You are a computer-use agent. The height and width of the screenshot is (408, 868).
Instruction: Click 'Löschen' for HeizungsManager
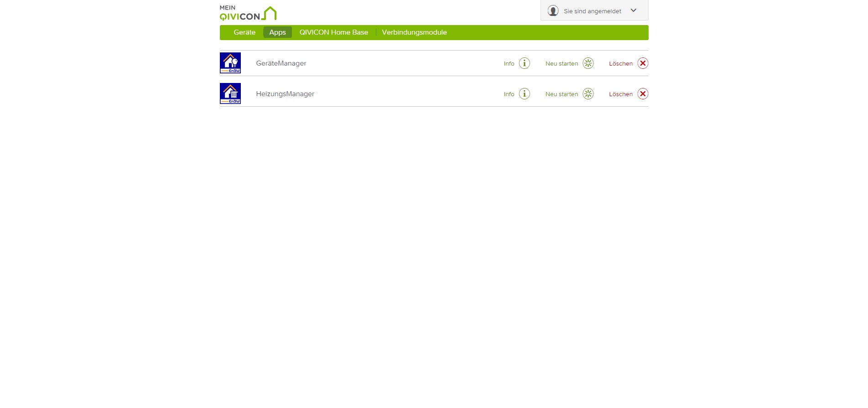tap(621, 94)
